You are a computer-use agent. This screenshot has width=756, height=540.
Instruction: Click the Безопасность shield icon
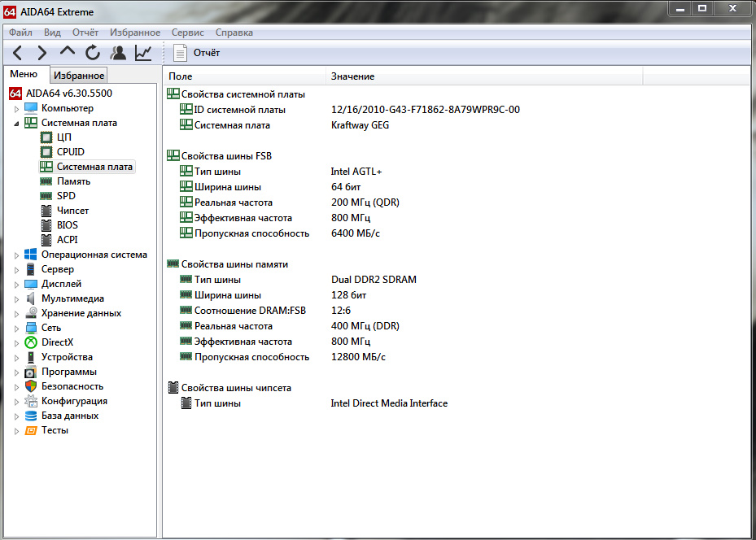coord(31,386)
